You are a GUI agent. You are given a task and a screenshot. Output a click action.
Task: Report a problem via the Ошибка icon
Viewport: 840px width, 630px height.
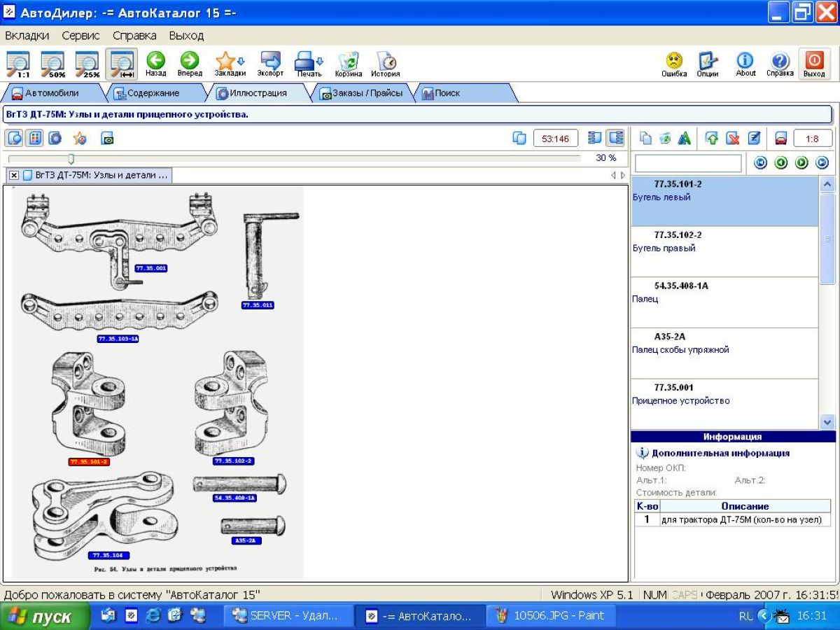point(674,61)
